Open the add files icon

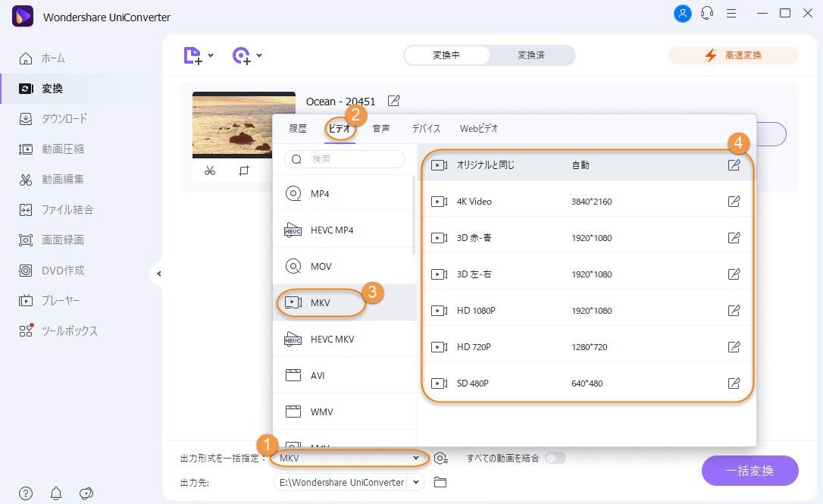pos(192,55)
